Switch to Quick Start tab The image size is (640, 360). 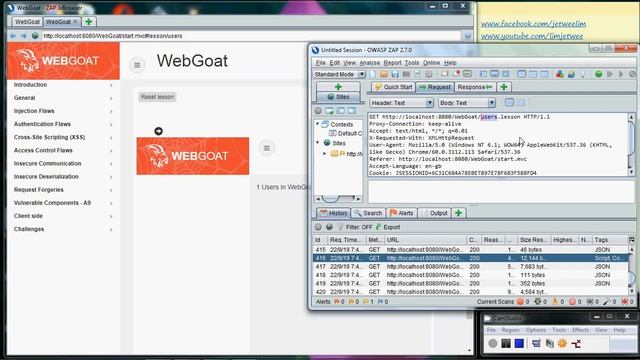(x=393, y=87)
